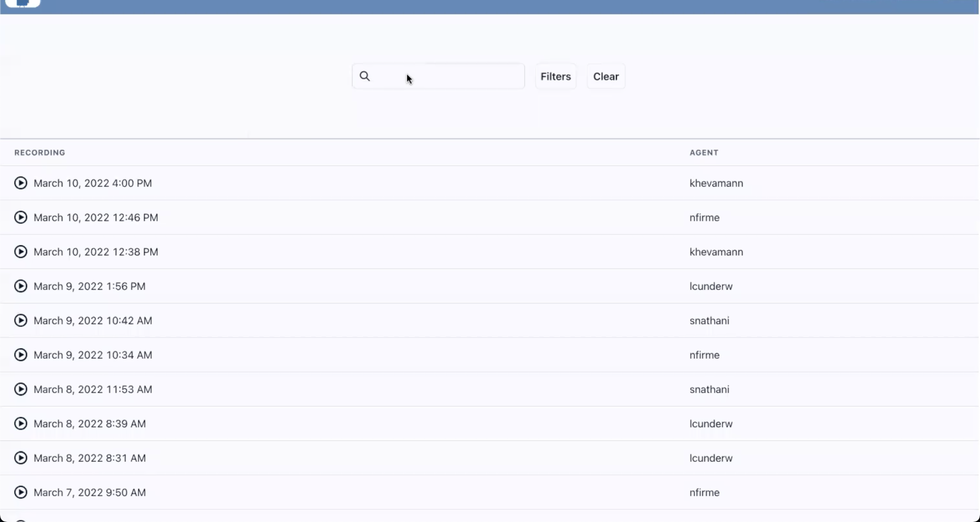Select agent khevamann in the first row
The width and height of the screenshot is (980, 522).
pos(716,183)
